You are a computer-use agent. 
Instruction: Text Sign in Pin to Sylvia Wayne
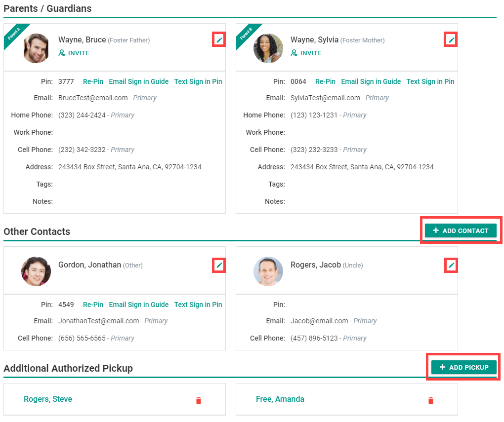pos(430,81)
